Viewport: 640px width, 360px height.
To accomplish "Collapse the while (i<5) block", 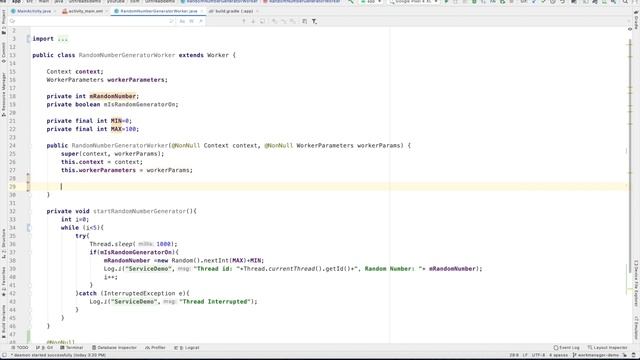I will coord(29,228).
